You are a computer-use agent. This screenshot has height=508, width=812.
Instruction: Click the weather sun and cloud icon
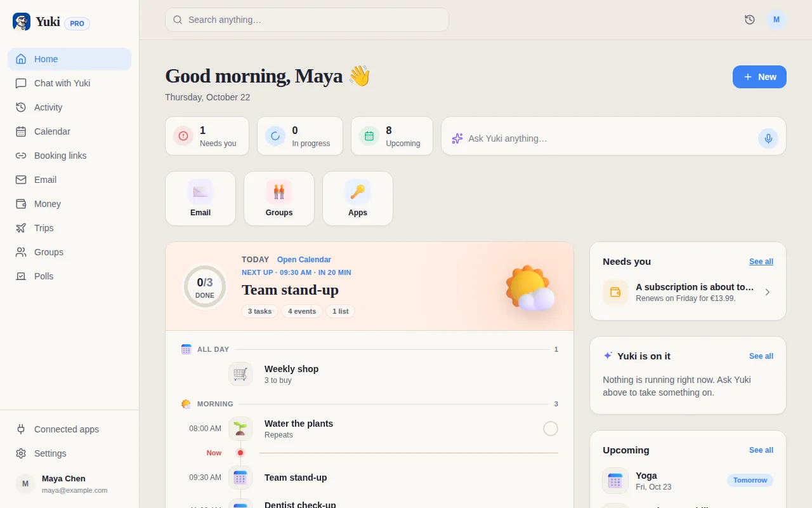(x=530, y=288)
